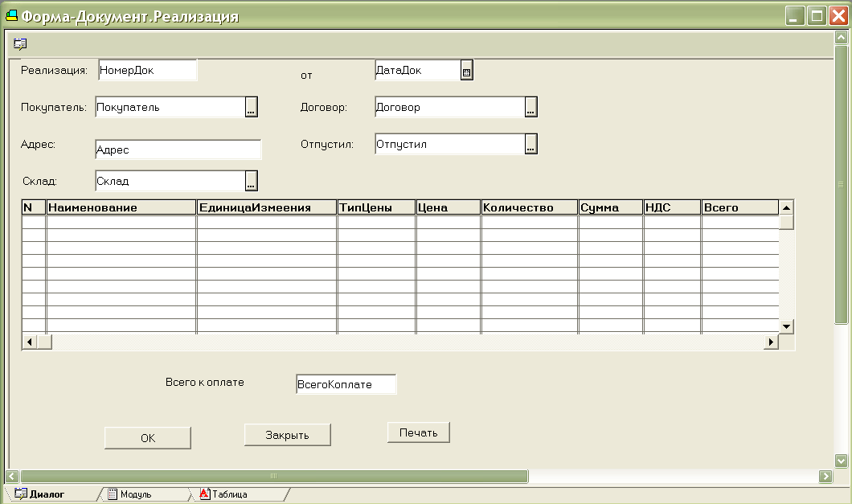Viewport: 852px width, 504px height.
Task: Open the Отпустил selection ellipsis button
Action: tap(530, 145)
